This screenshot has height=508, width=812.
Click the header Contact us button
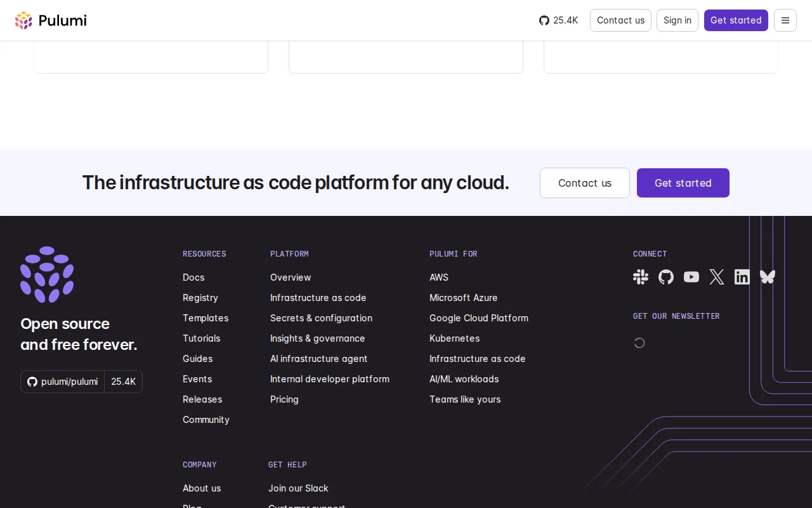[620, 20]
